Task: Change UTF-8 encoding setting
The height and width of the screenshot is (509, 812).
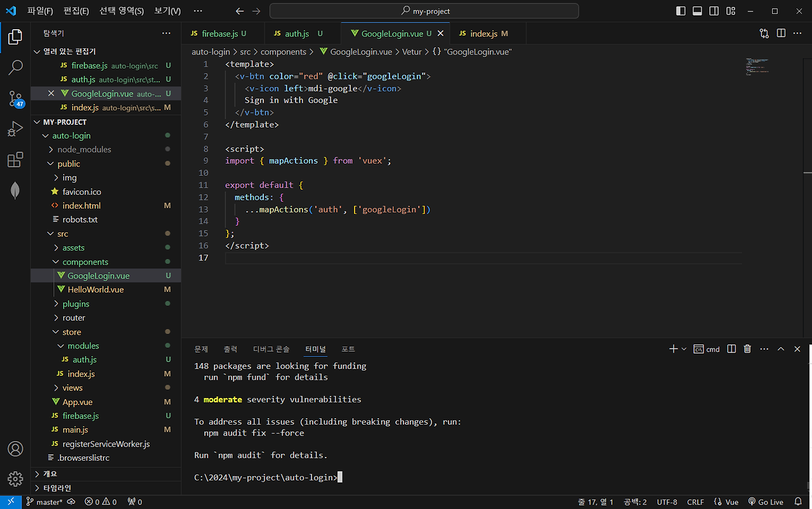Action: click(x=667, y=502)
